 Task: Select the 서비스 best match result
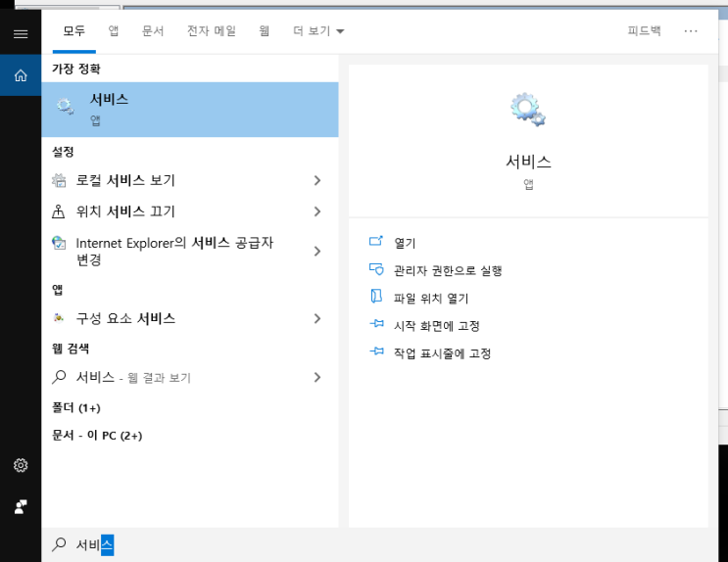pos(190,110)
